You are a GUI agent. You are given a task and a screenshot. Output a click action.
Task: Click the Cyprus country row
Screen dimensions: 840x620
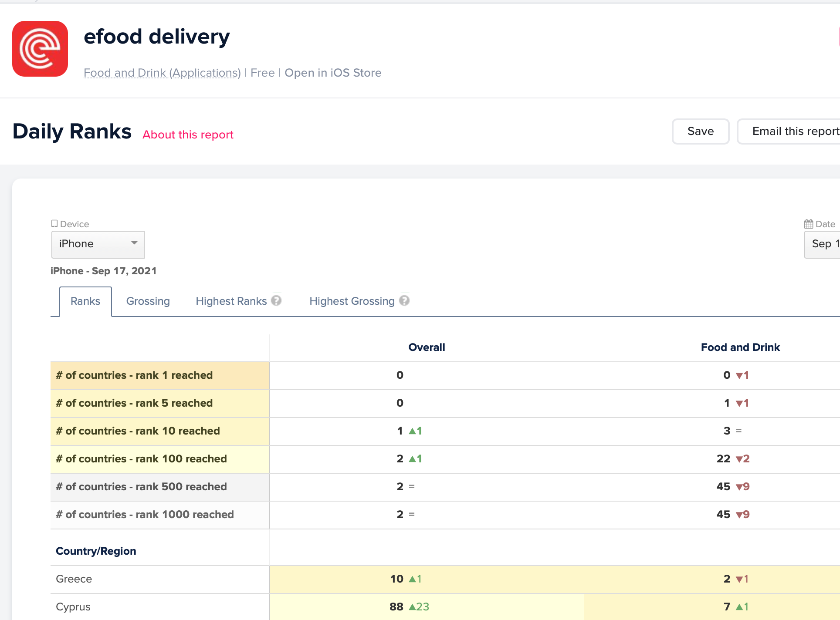pos(445,607)
